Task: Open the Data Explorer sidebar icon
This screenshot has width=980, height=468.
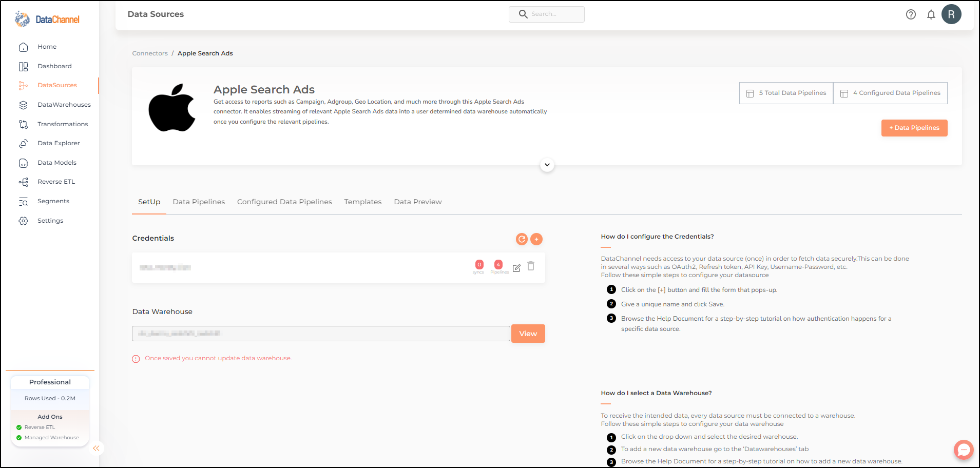Action: (x=23, y=144)
